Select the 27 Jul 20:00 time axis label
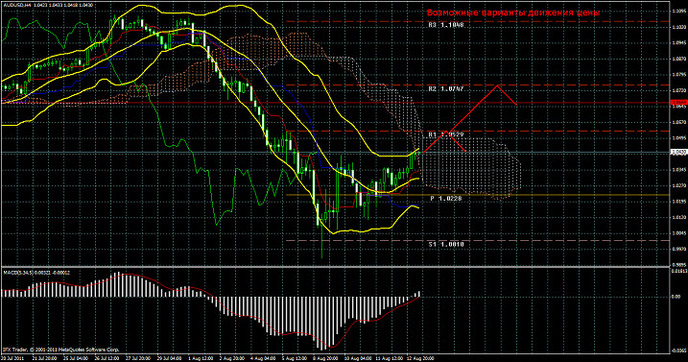This screenshot has height=362, width=688. point(138,358)
